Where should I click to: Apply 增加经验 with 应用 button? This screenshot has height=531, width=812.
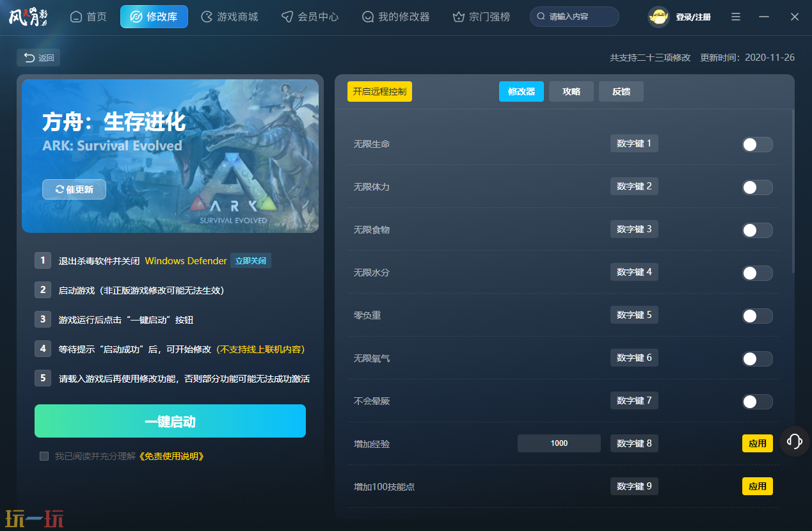(758, 443)
